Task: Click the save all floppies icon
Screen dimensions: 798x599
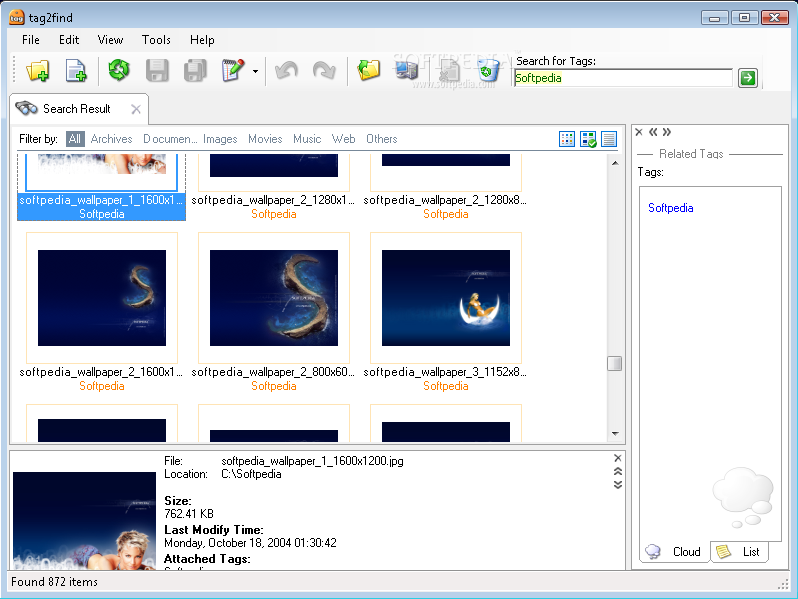Action: pos(195,71)
